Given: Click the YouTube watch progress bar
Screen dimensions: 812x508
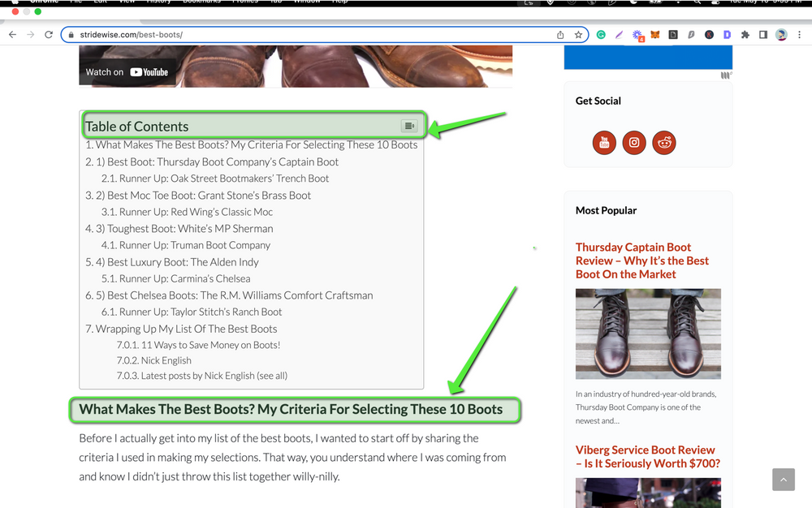Looking at the screenshot, I should click(x=296, y=85).
